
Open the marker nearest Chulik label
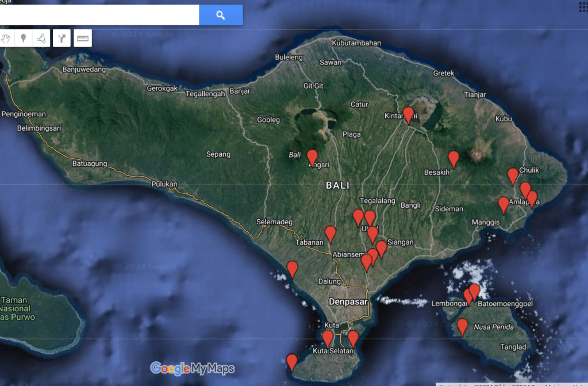pyautogui.click(x=513, y=175)
